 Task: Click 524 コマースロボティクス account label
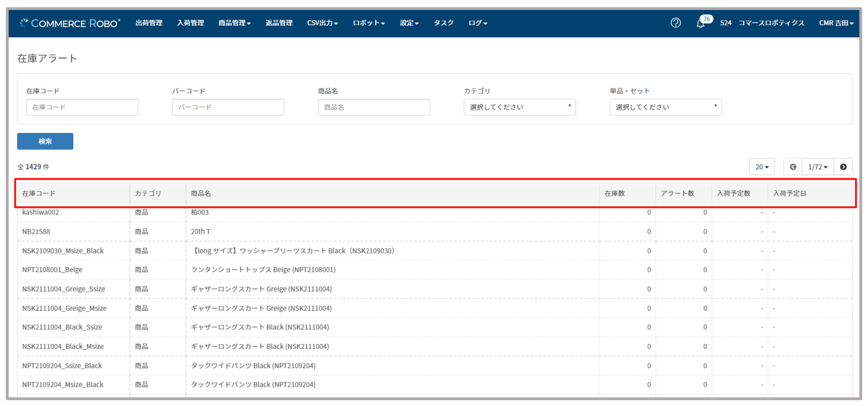[762, 23]
